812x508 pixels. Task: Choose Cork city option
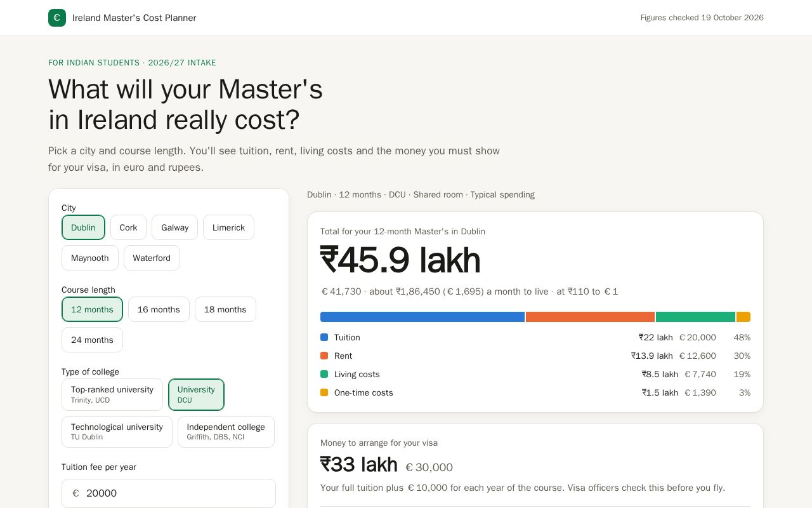pos(128,227)
